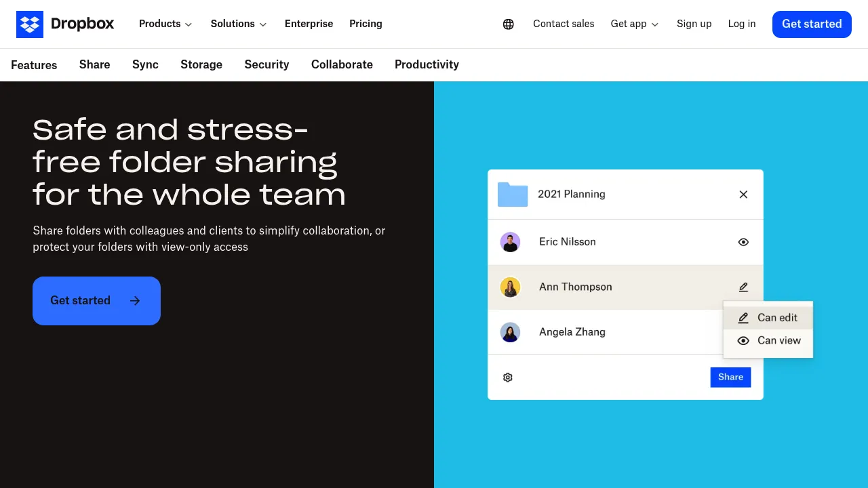Expand the Products dropdown menu
Viewport: 868px width, 488px height.
[x=165, y=24]
